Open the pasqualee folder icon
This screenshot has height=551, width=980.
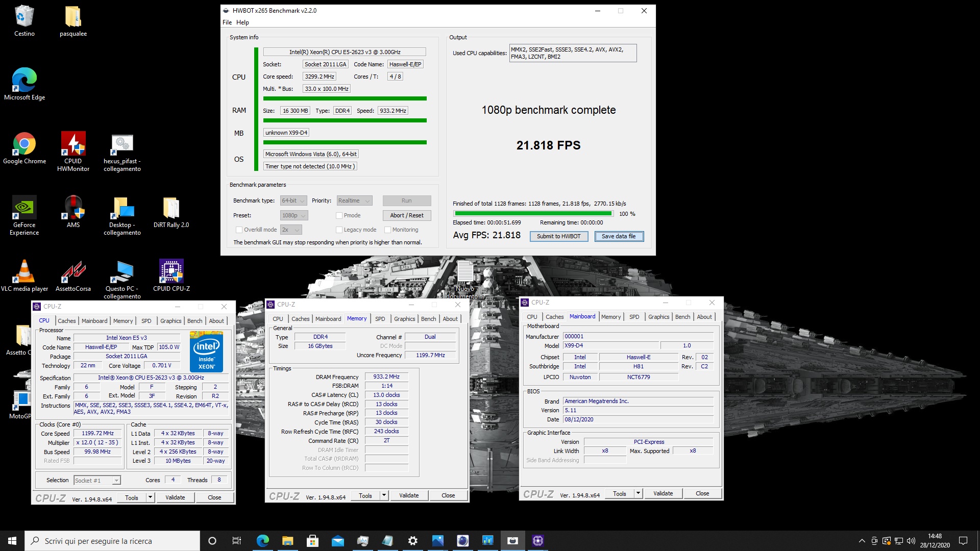[x=73, y=20]
